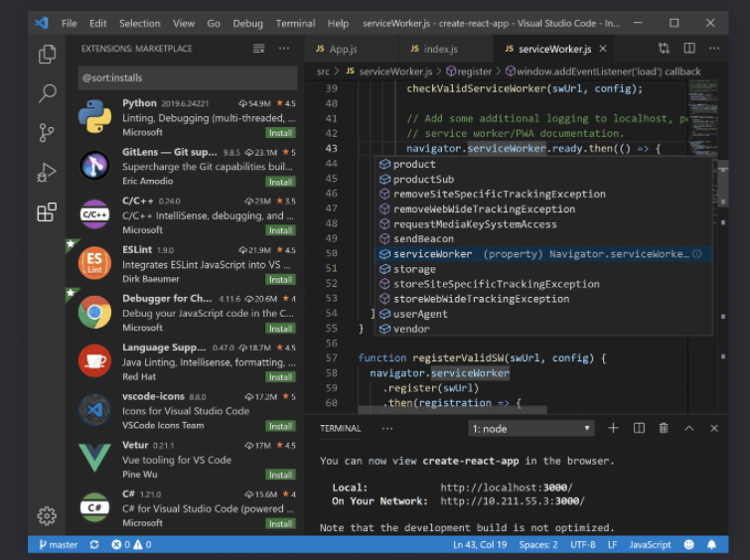This screenshot has height=560, width=750.
Task: Maximize the terminal panel using chevron
Action: 689,428
